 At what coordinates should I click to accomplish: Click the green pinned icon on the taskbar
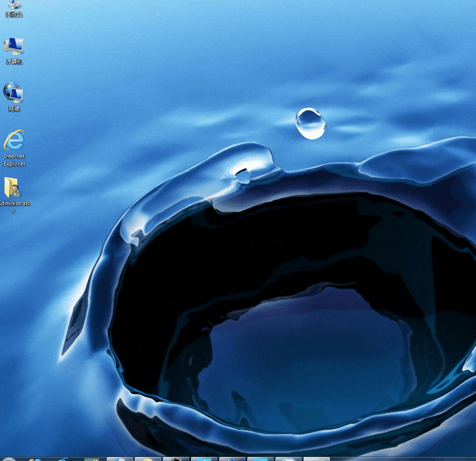coord(92,459)
